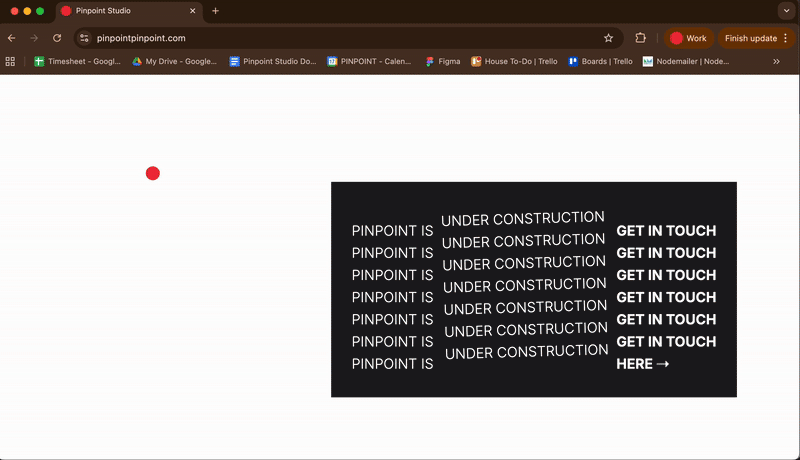Screen dimensions: 800x460
Task: Expand the tab search dropdown arrow
Action: [x=785, y=11]
